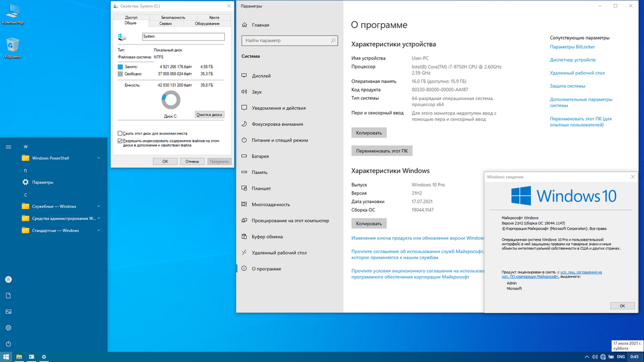
Task: Click the Найти параметр search field
Action: coord(289,40)
